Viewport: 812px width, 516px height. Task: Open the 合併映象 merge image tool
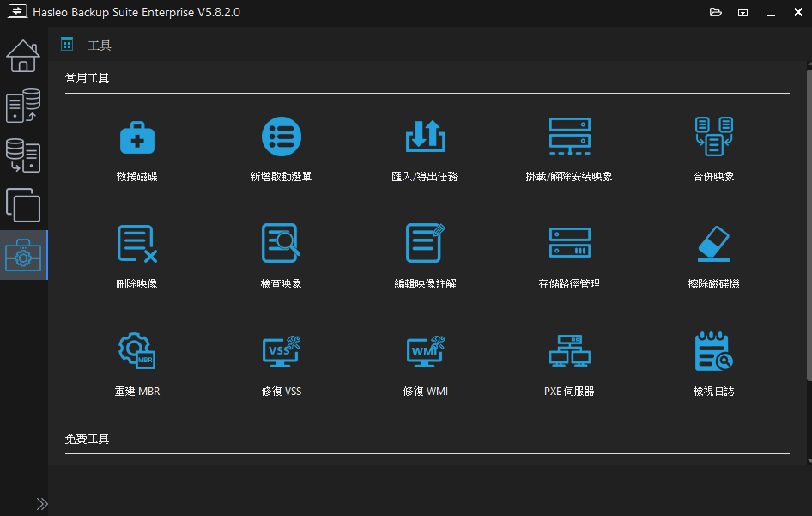click(713, 137)
